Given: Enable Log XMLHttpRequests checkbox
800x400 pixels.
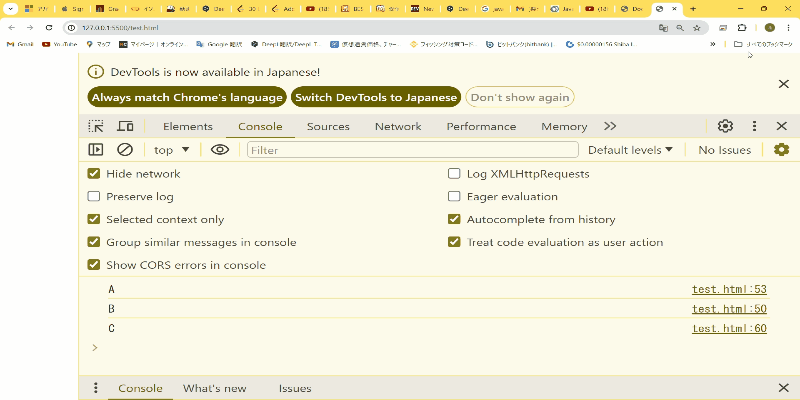Looking at the screenshot, I should pos(455,173).
